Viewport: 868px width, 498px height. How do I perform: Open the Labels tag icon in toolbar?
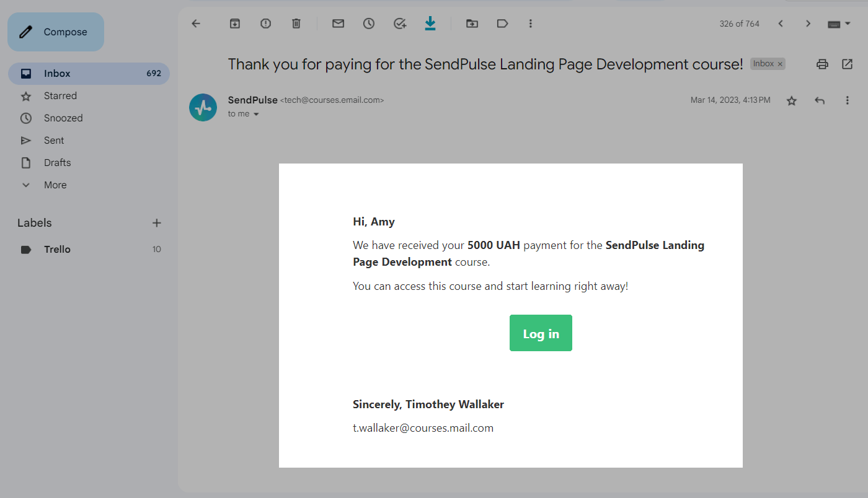(x=503, y=24)
